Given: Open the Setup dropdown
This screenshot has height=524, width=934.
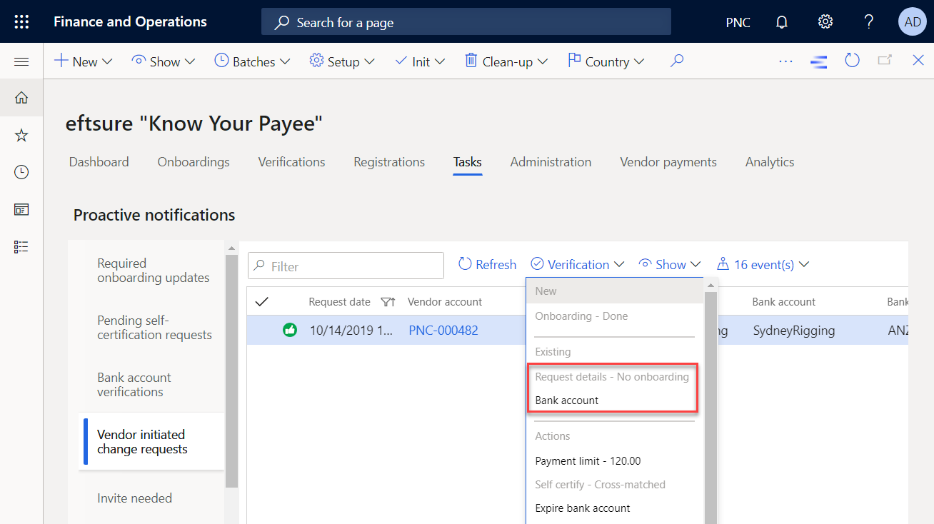Looking at the screenshot, I should [x=342, y=62].
